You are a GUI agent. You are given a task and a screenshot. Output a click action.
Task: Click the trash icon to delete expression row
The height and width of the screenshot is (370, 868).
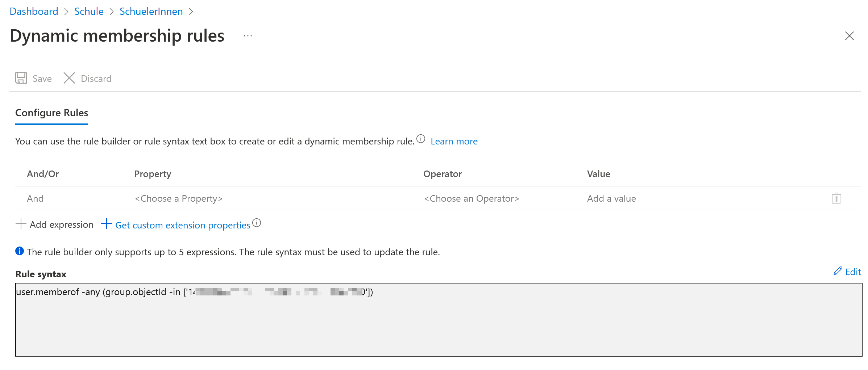click(x=836, y=198)
